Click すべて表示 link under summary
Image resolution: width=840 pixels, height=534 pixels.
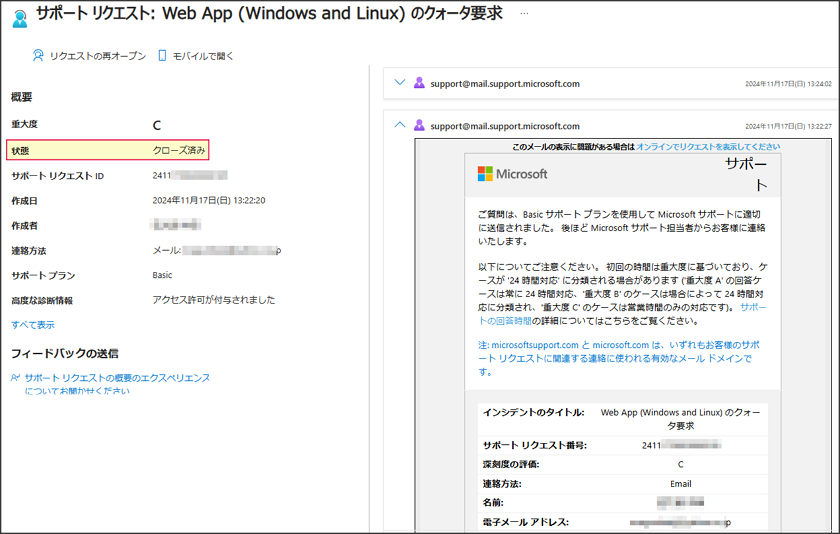33,325
